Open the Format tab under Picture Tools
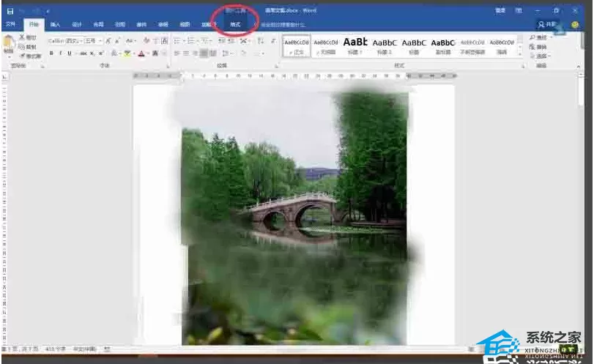The height and width of the screenshot is (364, 594). [235, 25]
